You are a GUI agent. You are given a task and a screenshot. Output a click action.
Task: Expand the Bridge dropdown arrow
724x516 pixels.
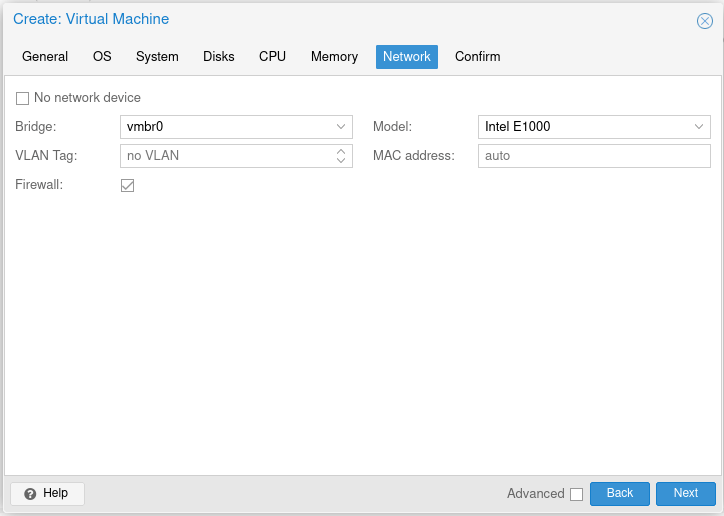(341, 127)
